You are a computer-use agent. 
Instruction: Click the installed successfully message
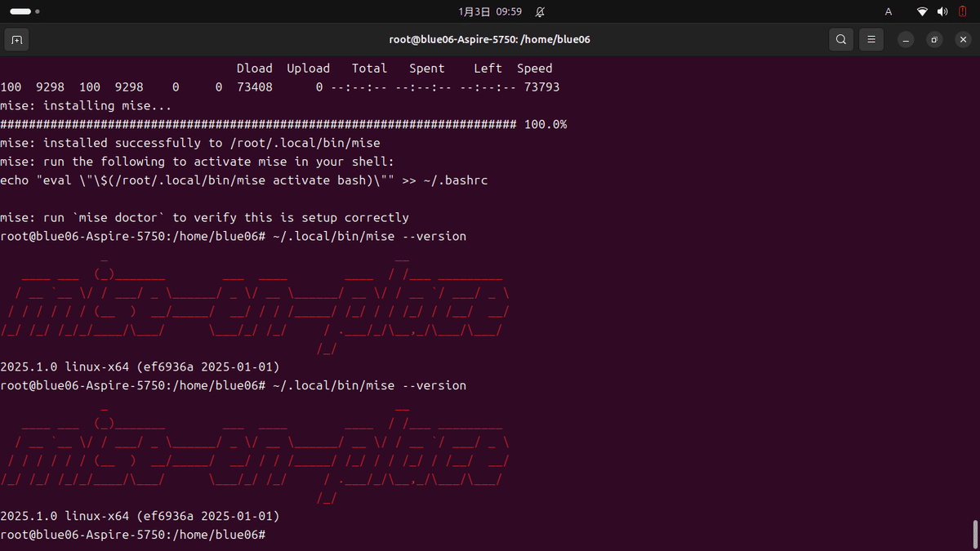pyautogui.click(x=189, y=142)
